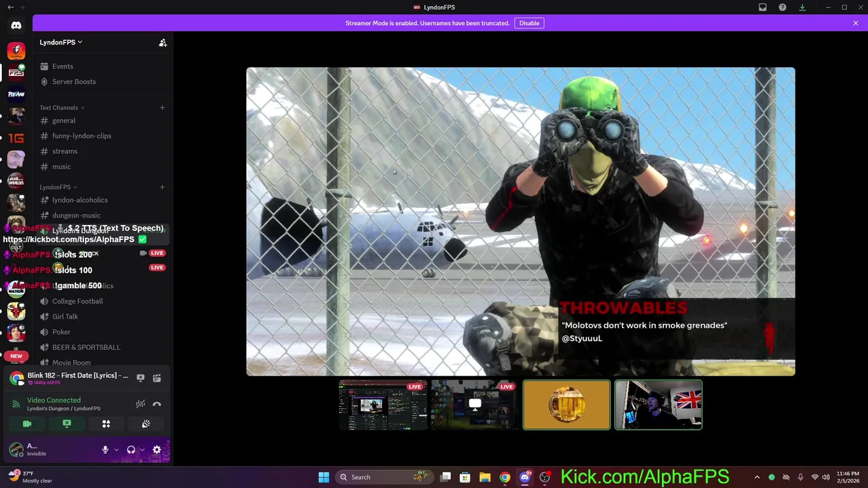Deafen with the headphones icon

tap(131, 450)
